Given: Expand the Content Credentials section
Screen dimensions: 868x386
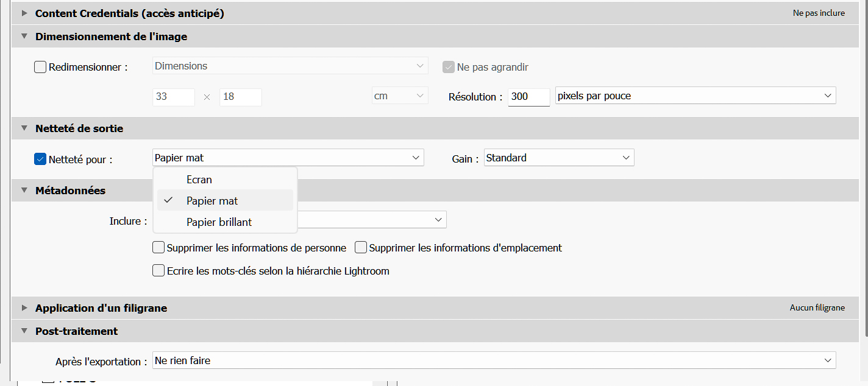Looking at the screenshot, I should [24, 13].
